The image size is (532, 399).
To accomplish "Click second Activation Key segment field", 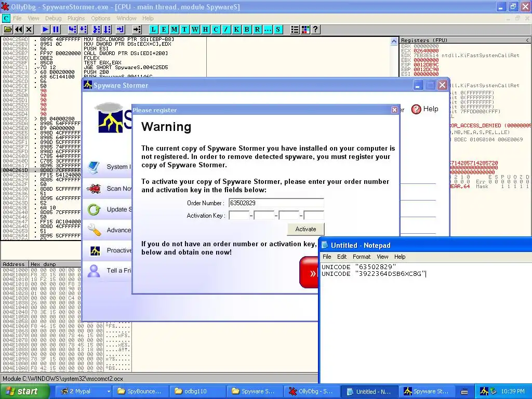I will pyautogui.click(x=264, y=215).
